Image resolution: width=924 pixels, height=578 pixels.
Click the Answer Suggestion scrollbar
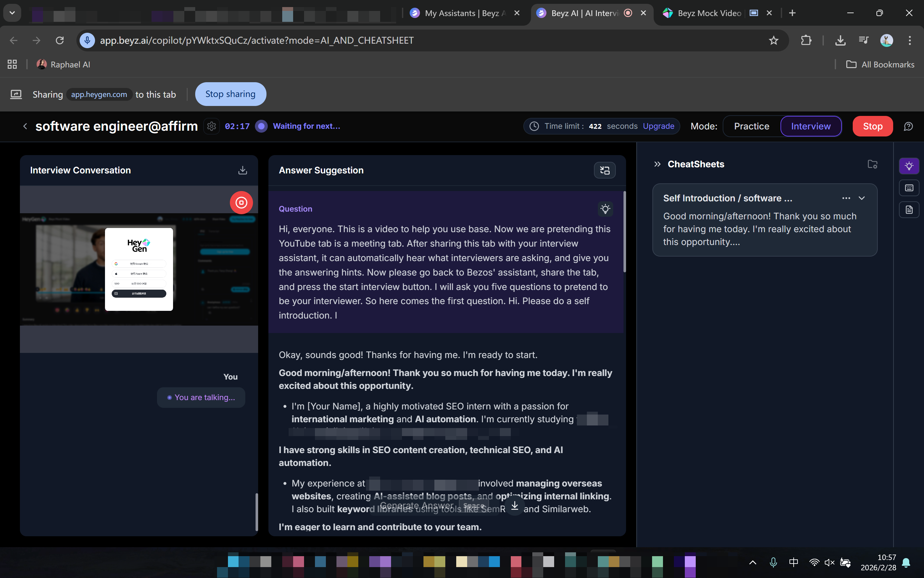[x=624, y=232]
